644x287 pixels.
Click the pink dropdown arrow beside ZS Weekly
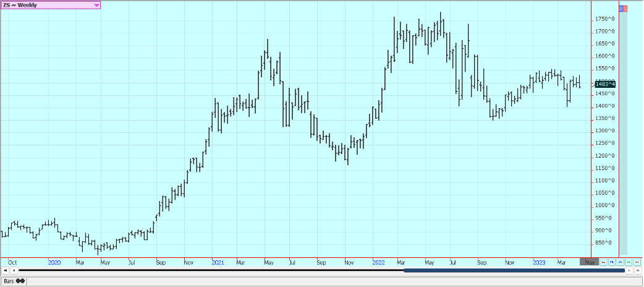[x=96, y=6]
